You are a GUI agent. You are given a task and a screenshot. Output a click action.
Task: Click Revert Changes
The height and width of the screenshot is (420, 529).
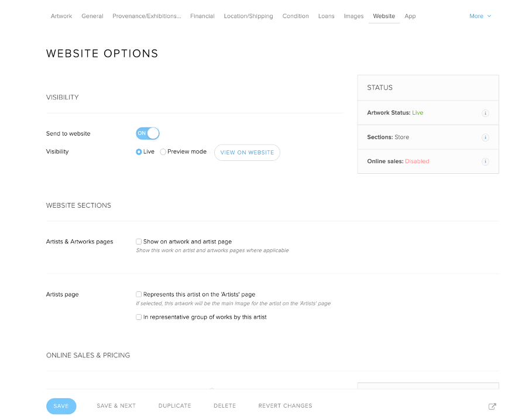coord(285,406)
